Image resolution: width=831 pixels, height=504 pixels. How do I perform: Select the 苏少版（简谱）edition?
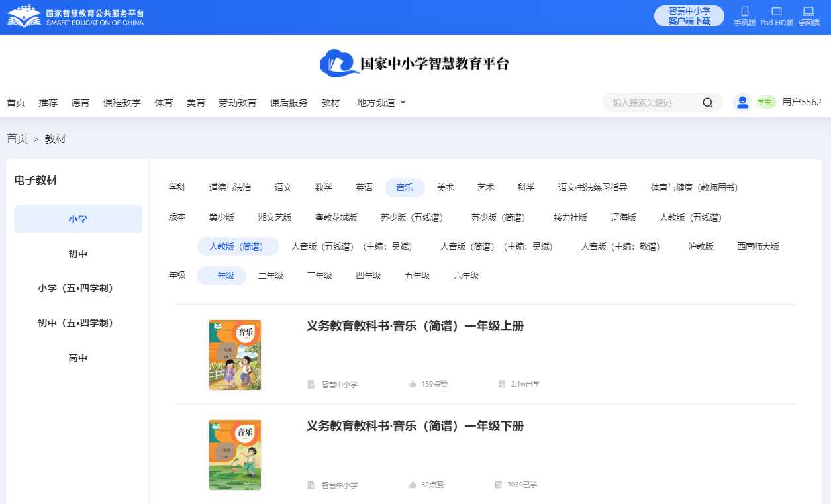coord(498,217)
